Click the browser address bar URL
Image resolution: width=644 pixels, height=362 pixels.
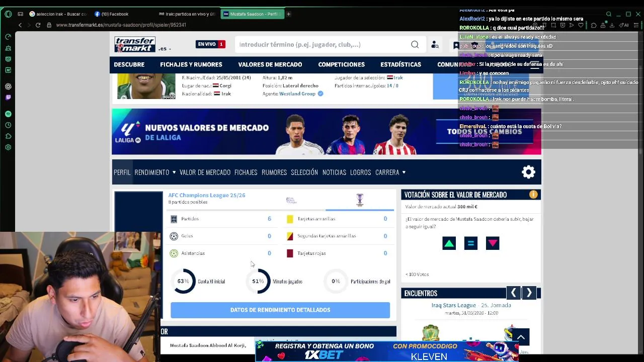[x=121, y=25]
